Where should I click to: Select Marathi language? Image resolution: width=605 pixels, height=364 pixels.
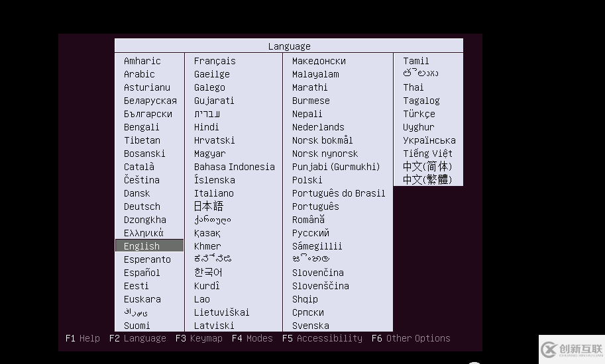coord(309,87)
